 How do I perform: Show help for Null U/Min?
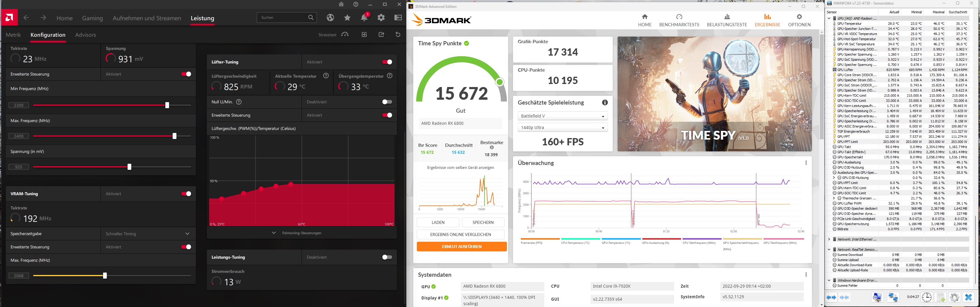point(239,102)
